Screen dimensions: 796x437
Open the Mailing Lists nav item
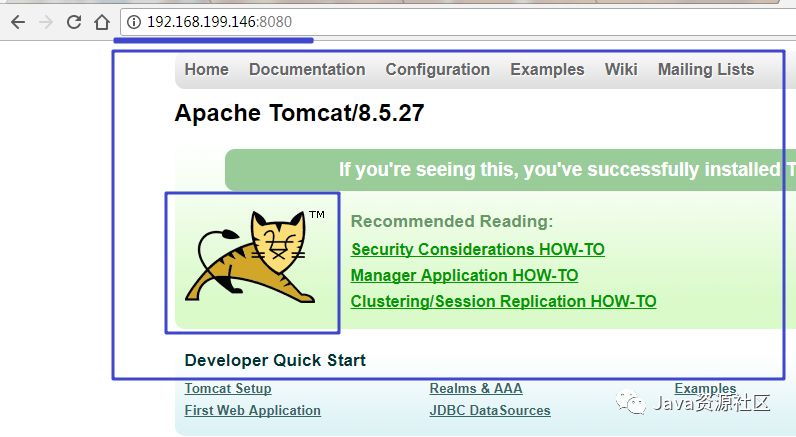pyautogui.click(x=706, y=70)
